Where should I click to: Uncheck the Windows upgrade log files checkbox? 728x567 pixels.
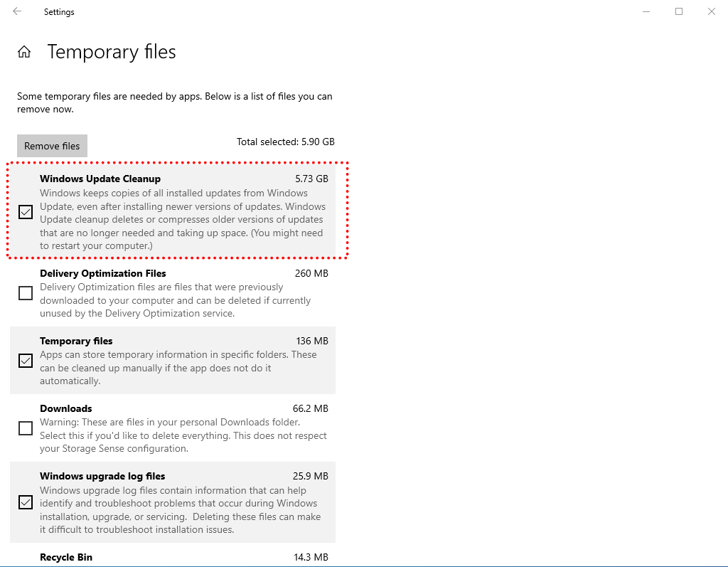(x=26, y=502)
